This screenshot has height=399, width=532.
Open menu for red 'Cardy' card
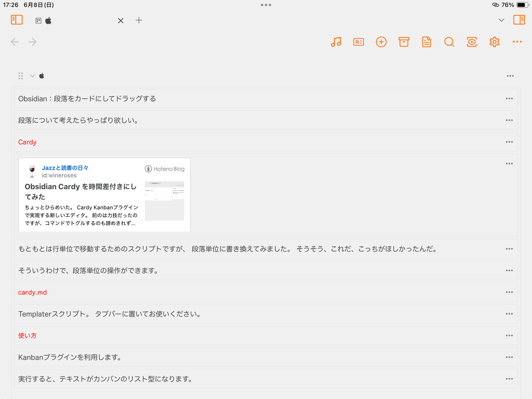(509, 142)
